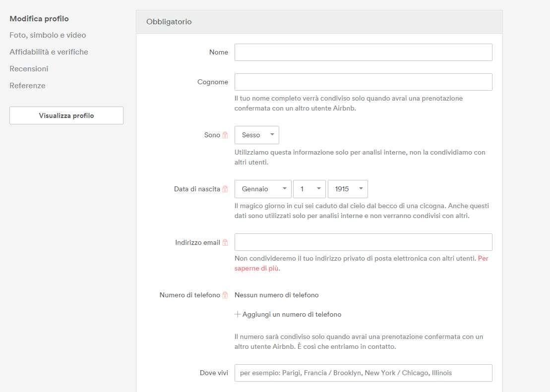This screenshot has width=550, height=392.
Task: Switch to the Referenze section
Action: click(x=27, y=86)
